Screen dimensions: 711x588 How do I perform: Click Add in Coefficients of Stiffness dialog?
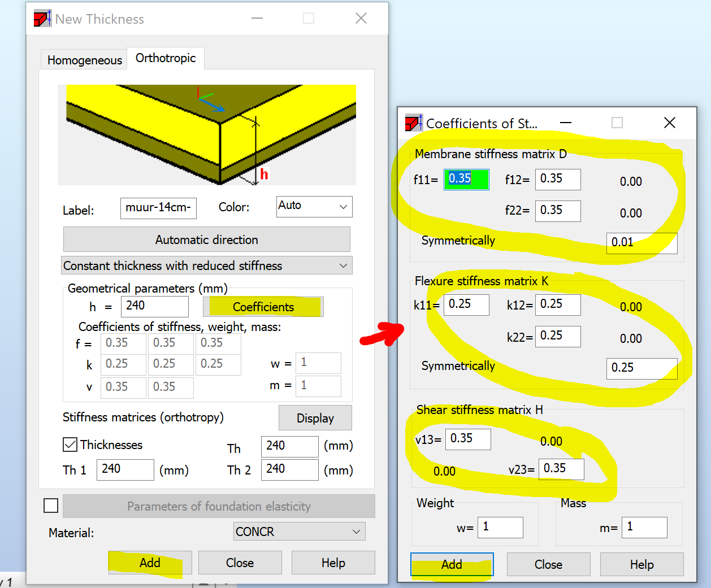(452, 564)
